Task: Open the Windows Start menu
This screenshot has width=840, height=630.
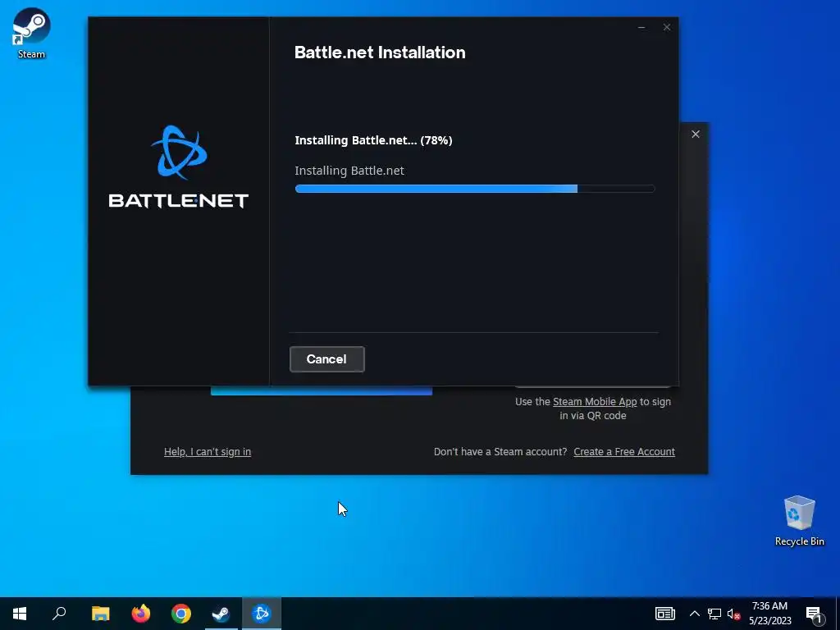Action: pyautogui.click(x=20, y=614)
